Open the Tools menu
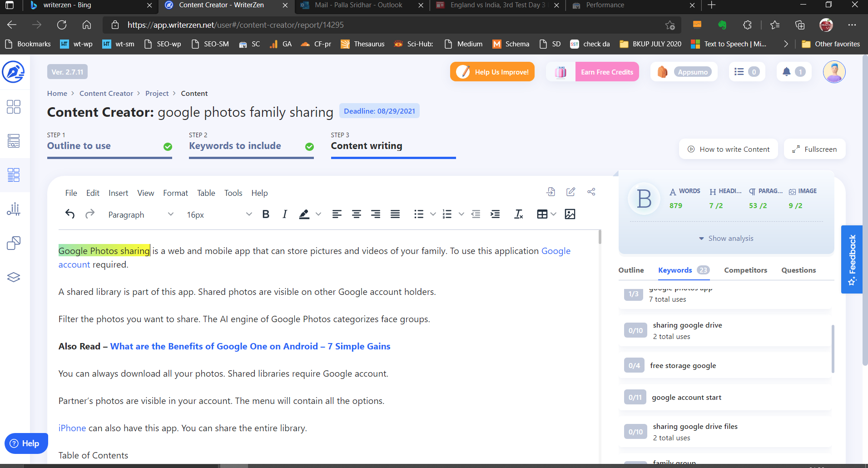This screenshot has width=868, height=468. [x=233, y=193]
